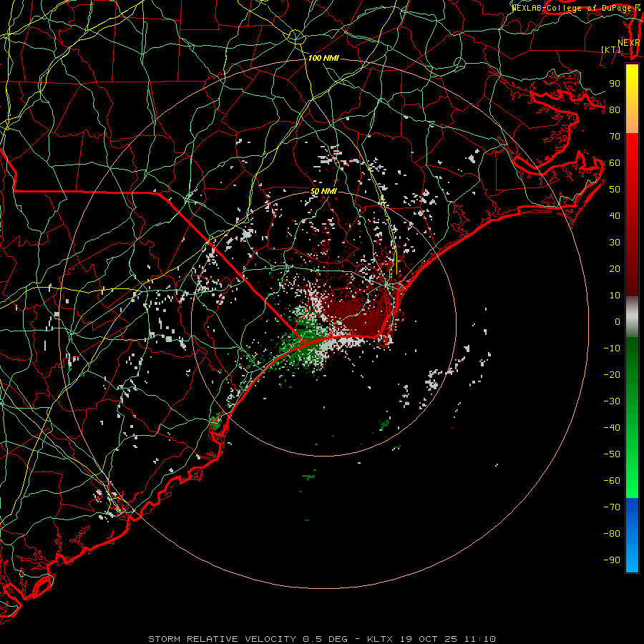Image resolution: width=644 pixels, height=644 pixels.
Task: Select the -50 tick label on the scale
Action: [612, 454]
